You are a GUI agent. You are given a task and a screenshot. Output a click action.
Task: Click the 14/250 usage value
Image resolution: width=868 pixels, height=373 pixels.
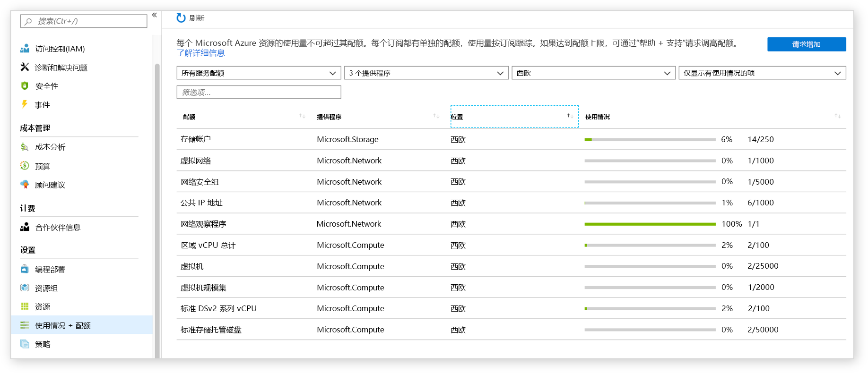pos(761,139)
